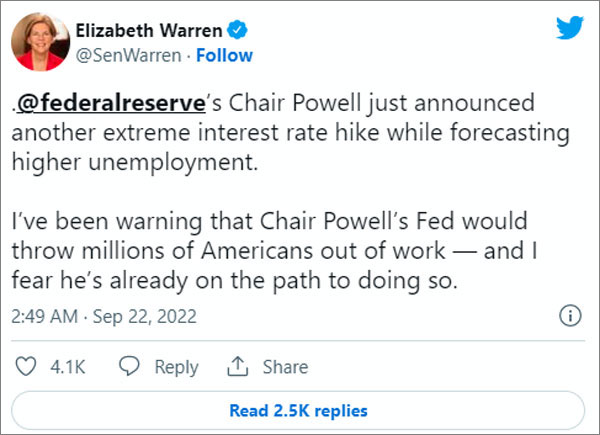This screenshot has height=435, width=600.
Task: Click the 4.1K likes count
Action: (x=66, y=368)
